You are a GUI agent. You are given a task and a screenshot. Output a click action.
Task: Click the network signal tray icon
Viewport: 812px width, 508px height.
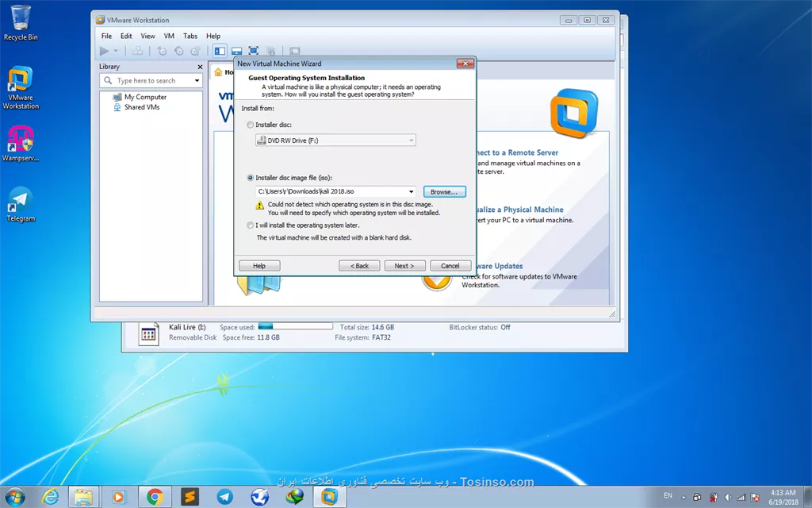[741, 497]
